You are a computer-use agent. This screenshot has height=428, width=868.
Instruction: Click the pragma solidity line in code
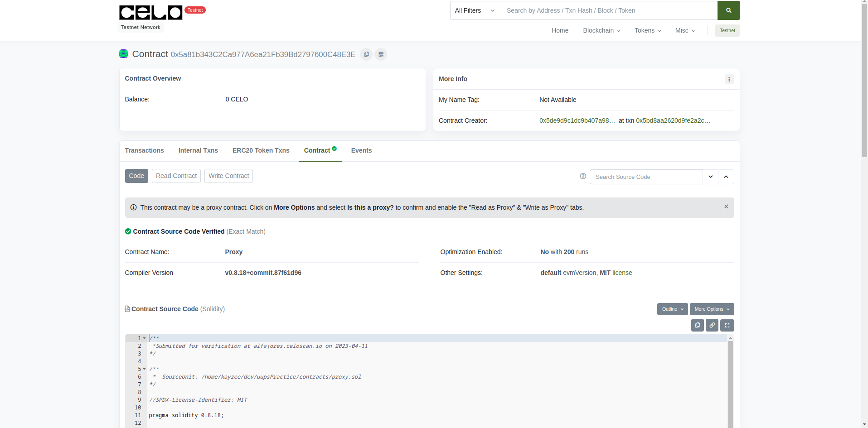(186, 415)
